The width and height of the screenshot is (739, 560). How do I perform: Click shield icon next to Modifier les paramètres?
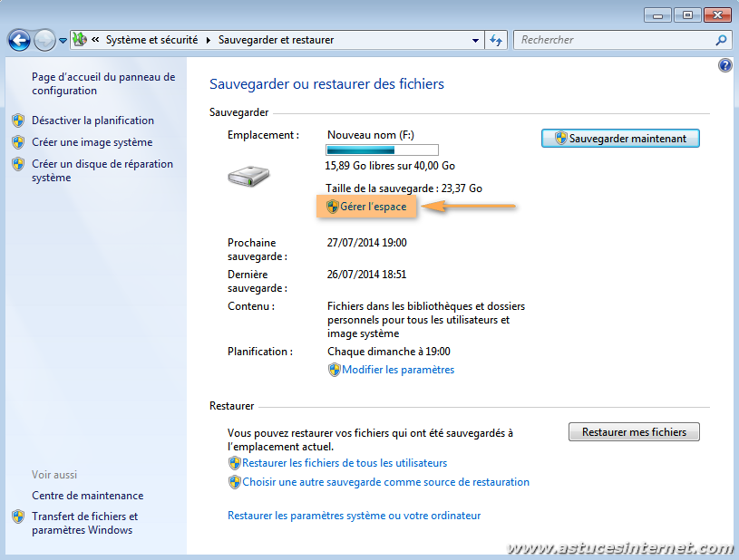pyautogui.click(x=334, y=370)
